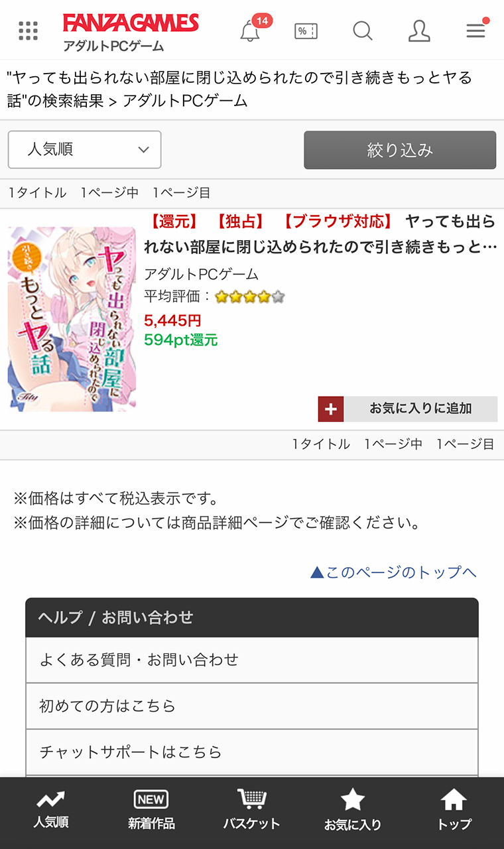Click お気に入りに追加 button
Screen dimensions: 504x849
point(420,409)
